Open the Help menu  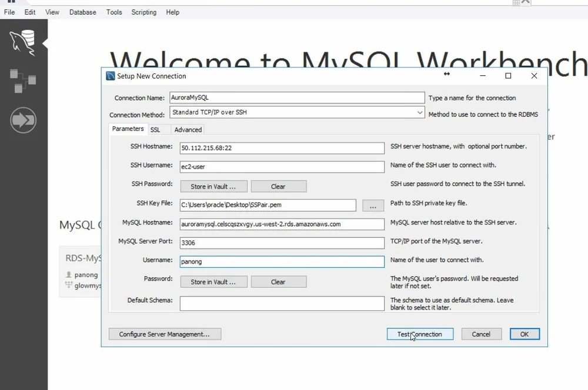172,12
